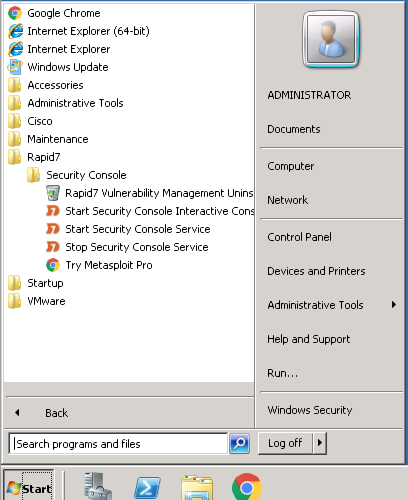
Task: Click Stop Security Console Service shortcut
Action: click(127, 247)
